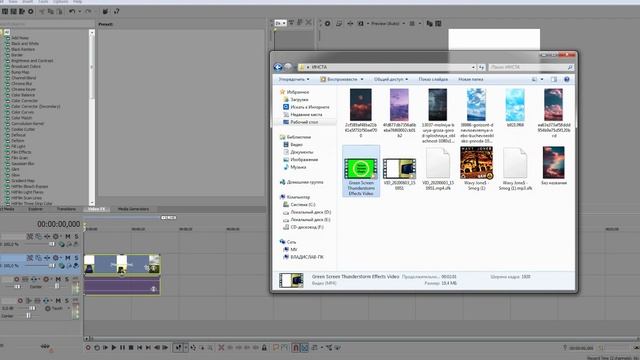Switch to the Media Generators tab

133,209
